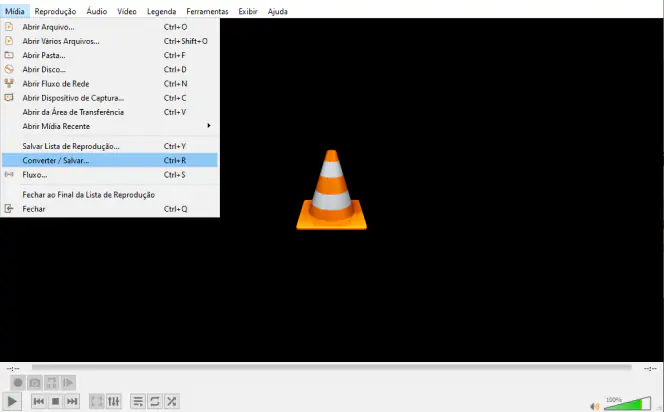Image resolution: width=664 pixels, height=412 pixels.
Task: Click the Play button
Action: (12, 401)
